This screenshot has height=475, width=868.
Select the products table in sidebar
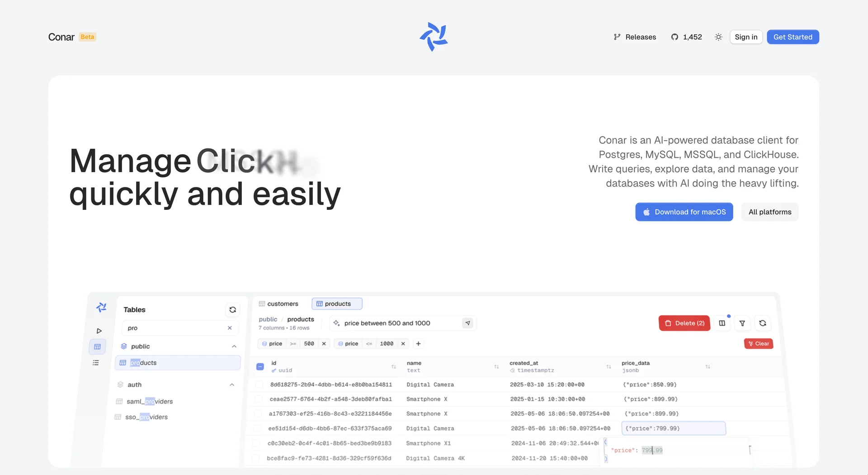coord(178,363)
